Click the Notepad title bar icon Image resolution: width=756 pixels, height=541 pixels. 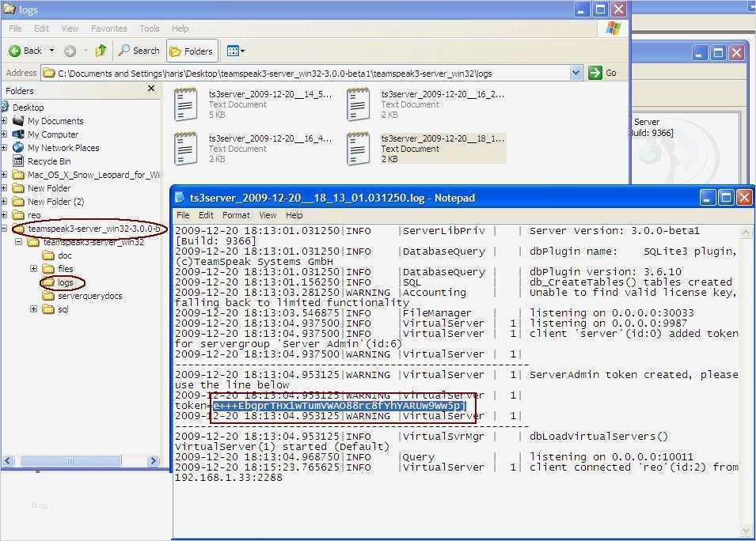[180, 198]
